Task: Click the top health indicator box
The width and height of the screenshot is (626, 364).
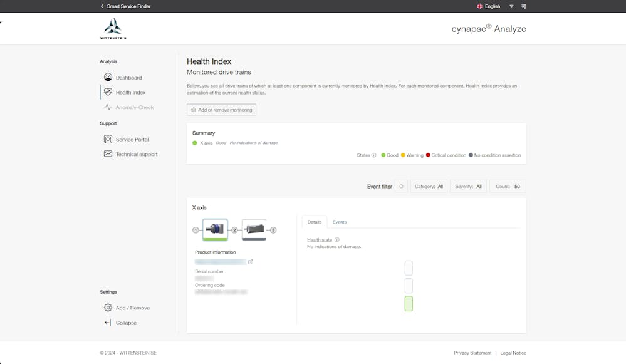Action: (x=409, y=268)
